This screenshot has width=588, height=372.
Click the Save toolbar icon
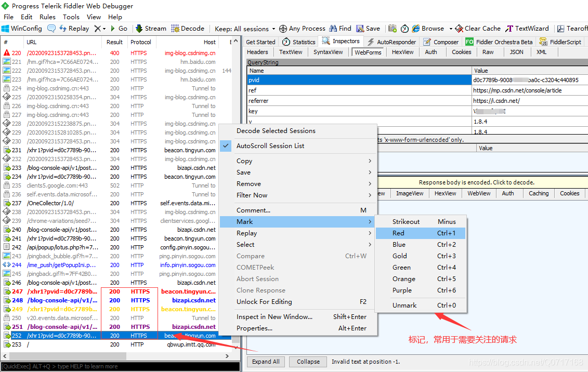pos(360,29)
